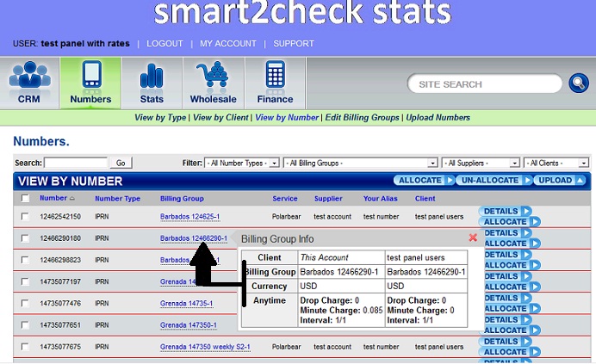Click ALLOCATE for number 14735077651
This screenshot has height=364, width=596.
(x=512, y=330)
